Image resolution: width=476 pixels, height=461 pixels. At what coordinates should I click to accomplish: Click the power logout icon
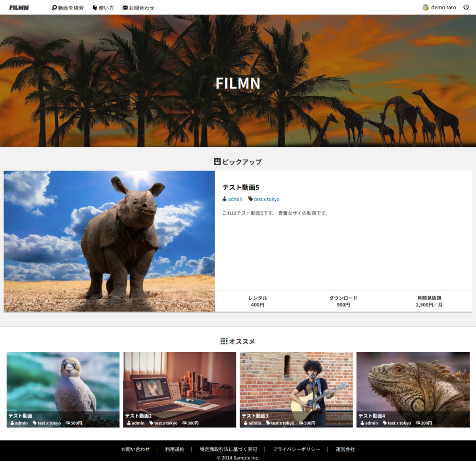[466, 7]
